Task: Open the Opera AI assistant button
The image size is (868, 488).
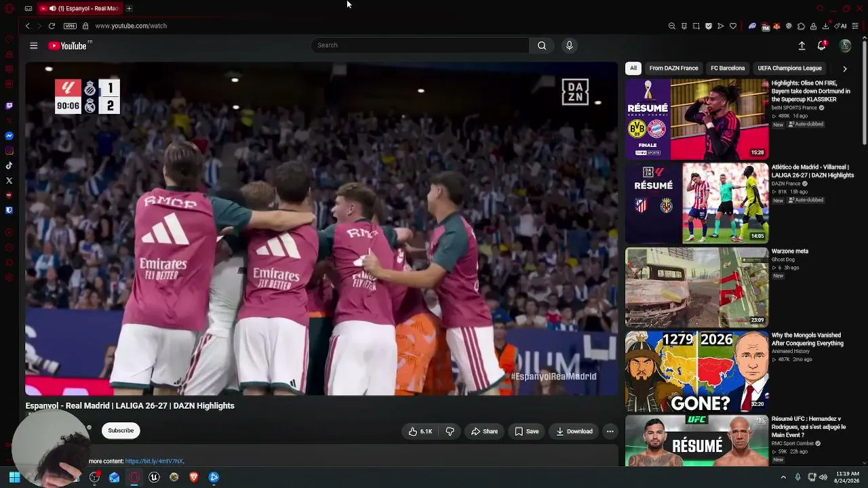Action: point(842,26)
